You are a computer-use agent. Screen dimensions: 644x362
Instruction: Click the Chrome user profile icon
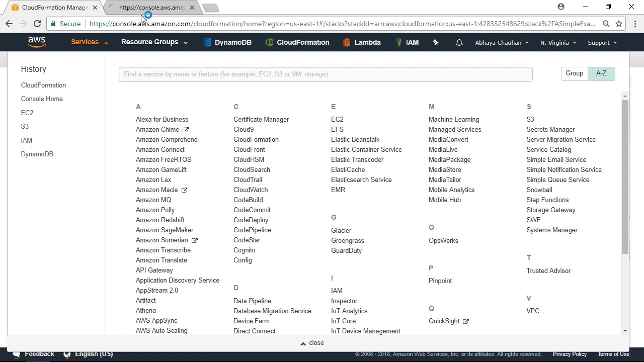tap(561, 7)
